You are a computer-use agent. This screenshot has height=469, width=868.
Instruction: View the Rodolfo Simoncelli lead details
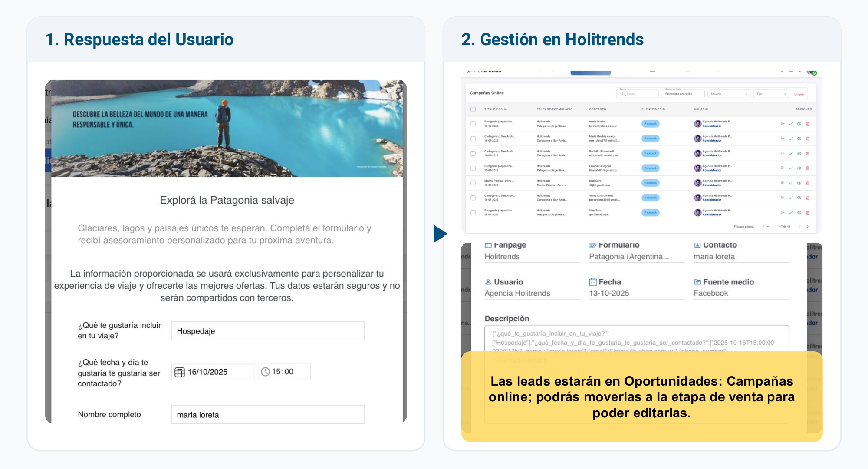[x=799, y=153]
